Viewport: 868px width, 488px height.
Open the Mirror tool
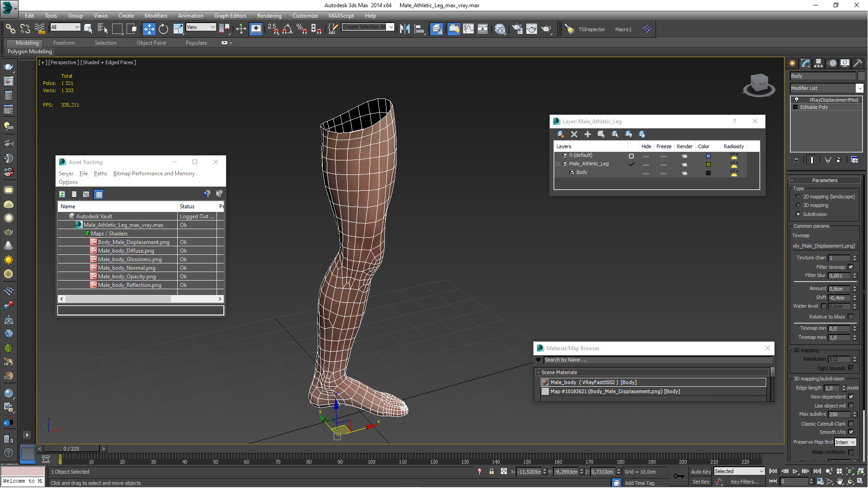click(x=405, y=29)
